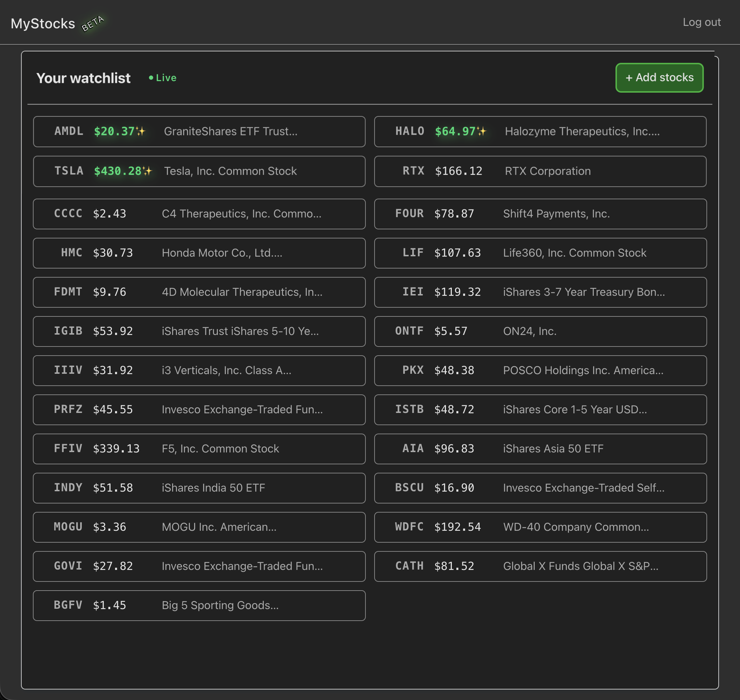The image size is (740, 700).
Task: Select the IGIB iShares Trust row
Action: (x=199, y=331)
